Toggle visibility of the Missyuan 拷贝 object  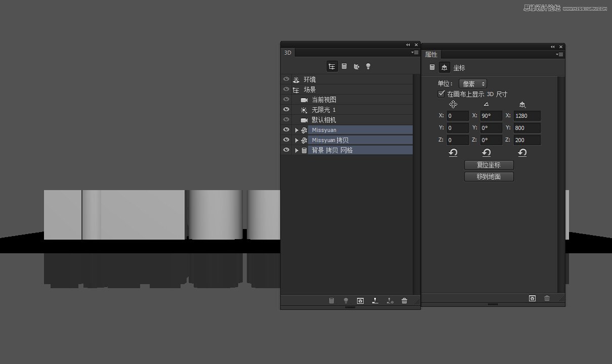[286, 140]
